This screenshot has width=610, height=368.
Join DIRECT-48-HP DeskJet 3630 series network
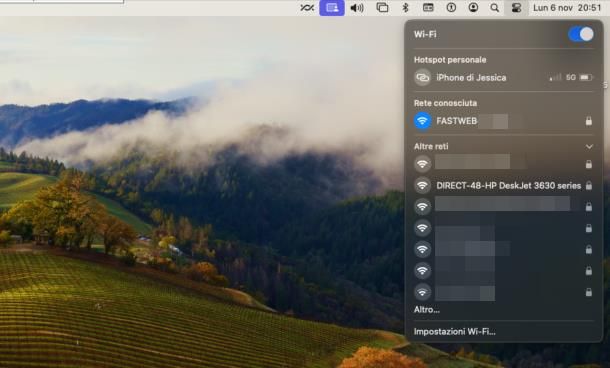504,186
